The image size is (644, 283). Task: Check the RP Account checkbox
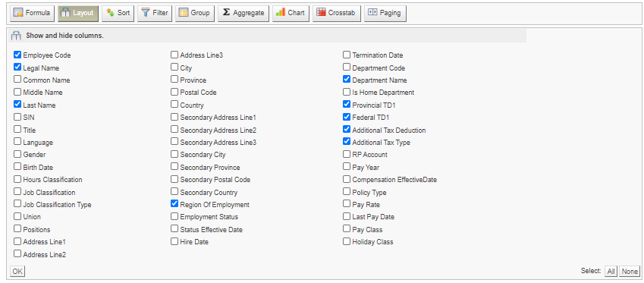pos(347,154)
